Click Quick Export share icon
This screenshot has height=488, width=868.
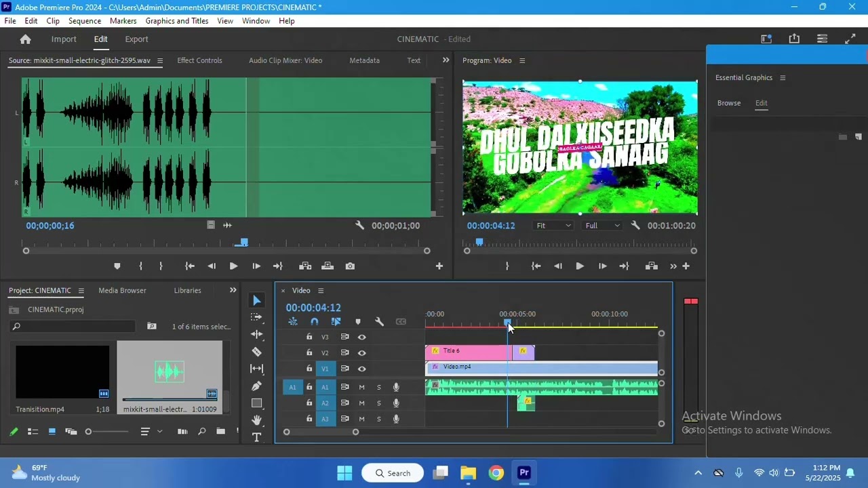coord(794,39)
